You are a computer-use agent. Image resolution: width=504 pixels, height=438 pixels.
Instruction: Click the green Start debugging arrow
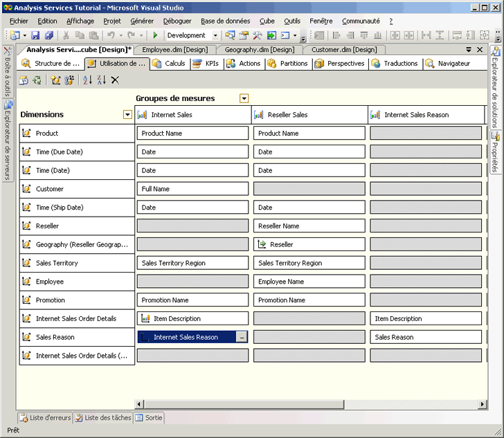pos(155,35)
